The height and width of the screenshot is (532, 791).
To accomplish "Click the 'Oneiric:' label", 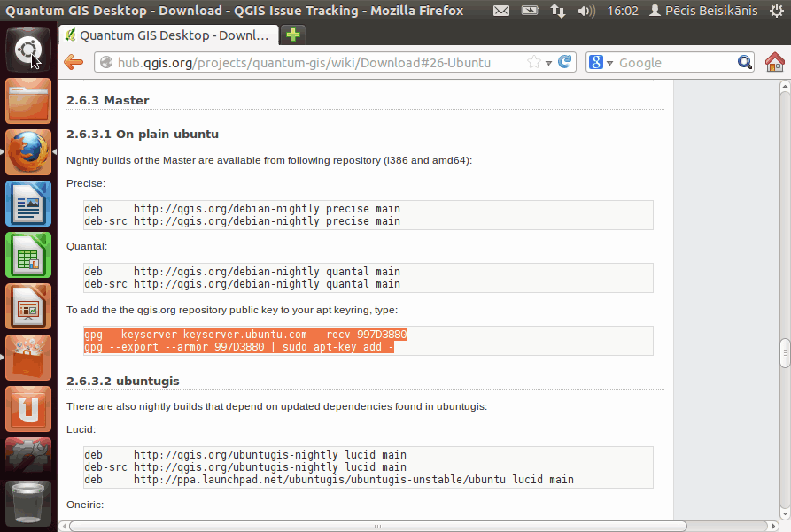I will 85,505.
